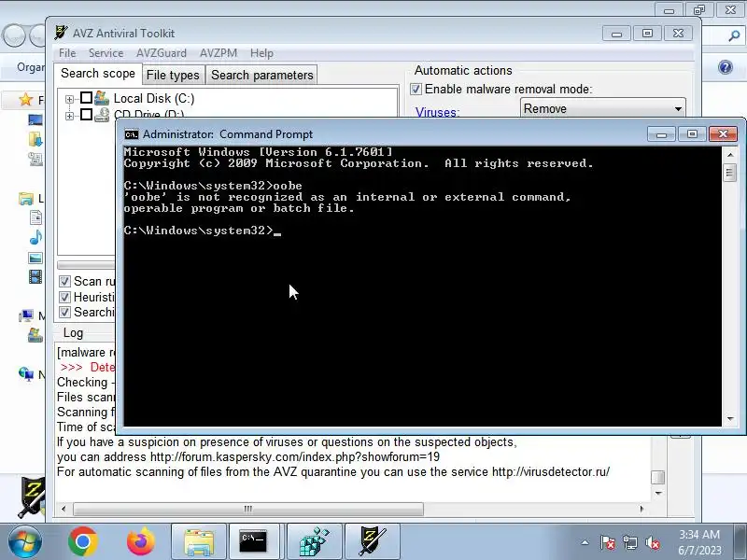Image resolution: width=747 pixels, height=560 pixels.
Task: Open Windows Explorer from taskbar
Action: coord(199,542)
